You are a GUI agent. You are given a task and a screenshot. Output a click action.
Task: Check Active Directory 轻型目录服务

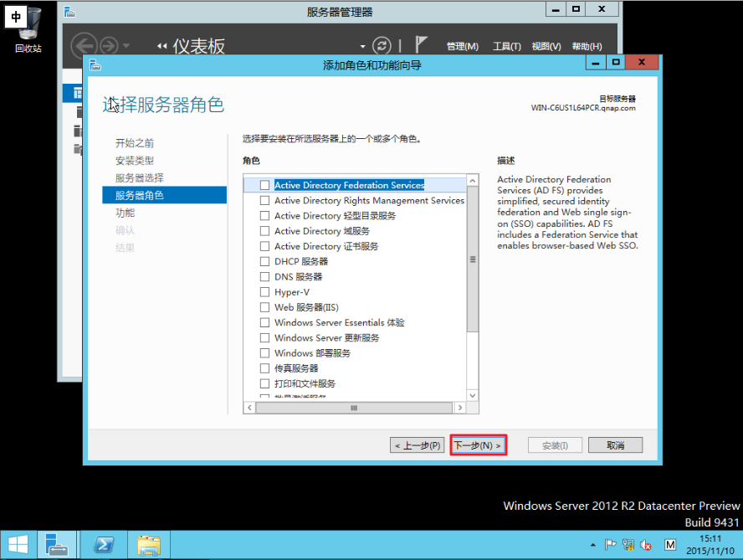[265, 216]
